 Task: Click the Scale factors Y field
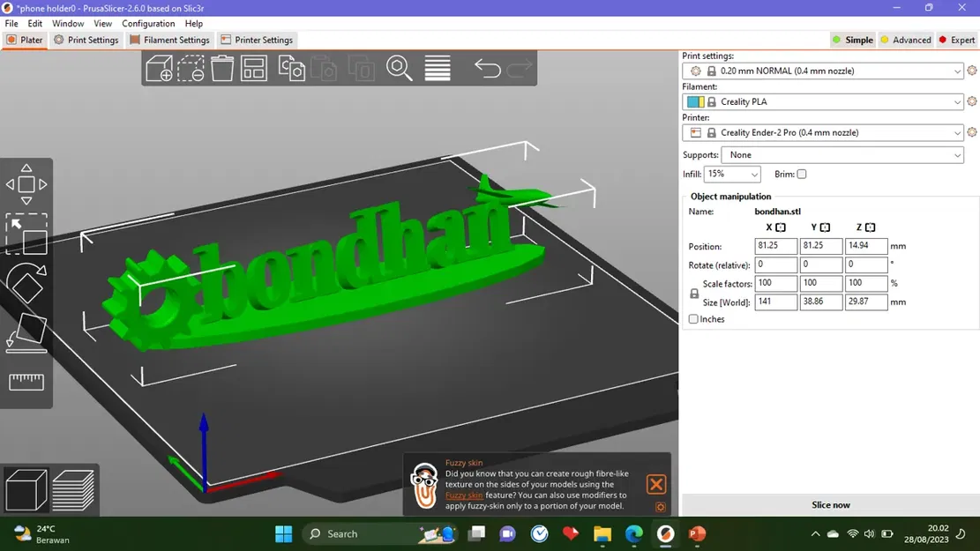[820, 283]
